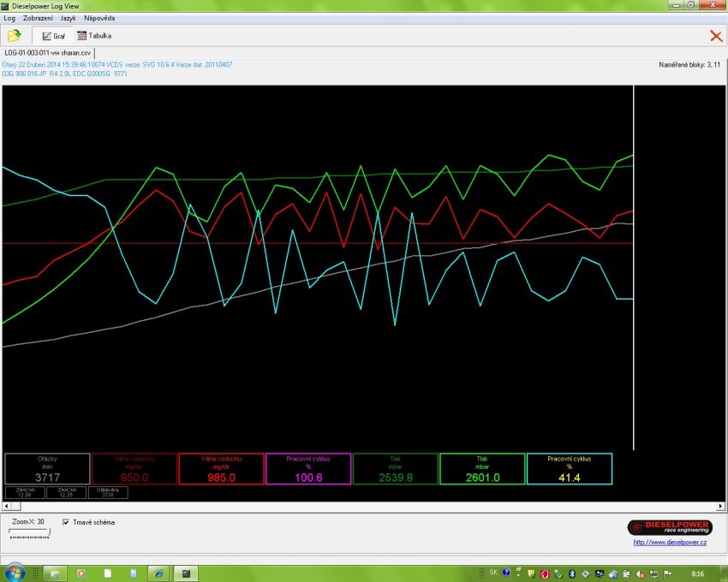Click the blue help tray icon
Screen dimensions: 728x582
(x=506, y=573)
